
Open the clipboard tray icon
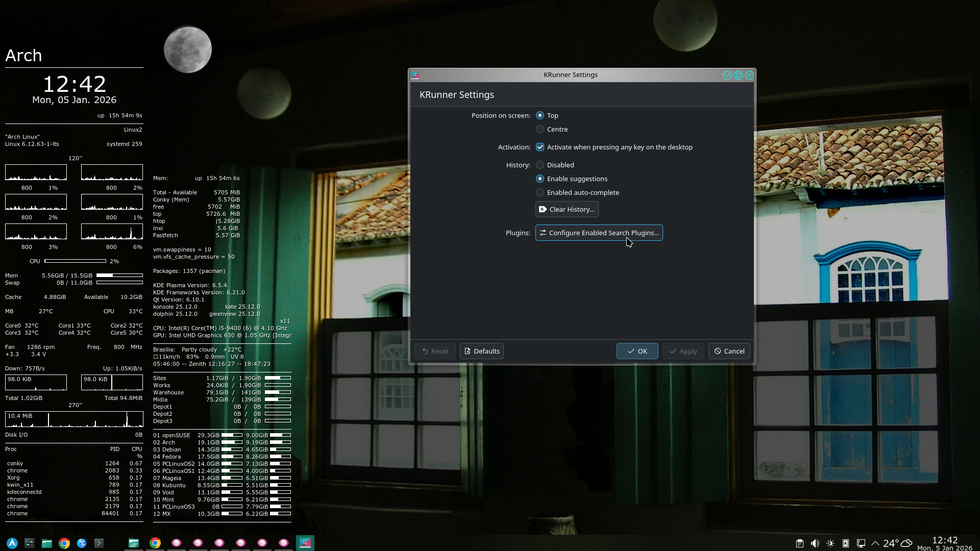(x=800, y=543)
